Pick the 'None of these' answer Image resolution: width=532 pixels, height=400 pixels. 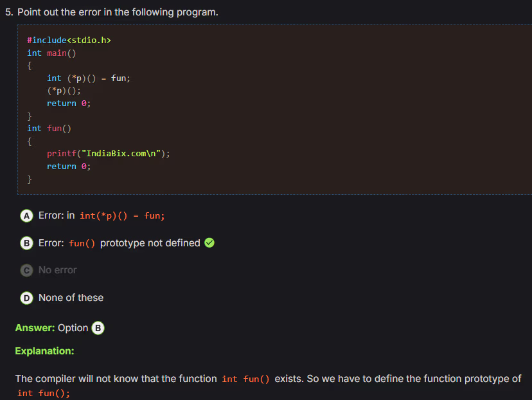click(71, 298)
